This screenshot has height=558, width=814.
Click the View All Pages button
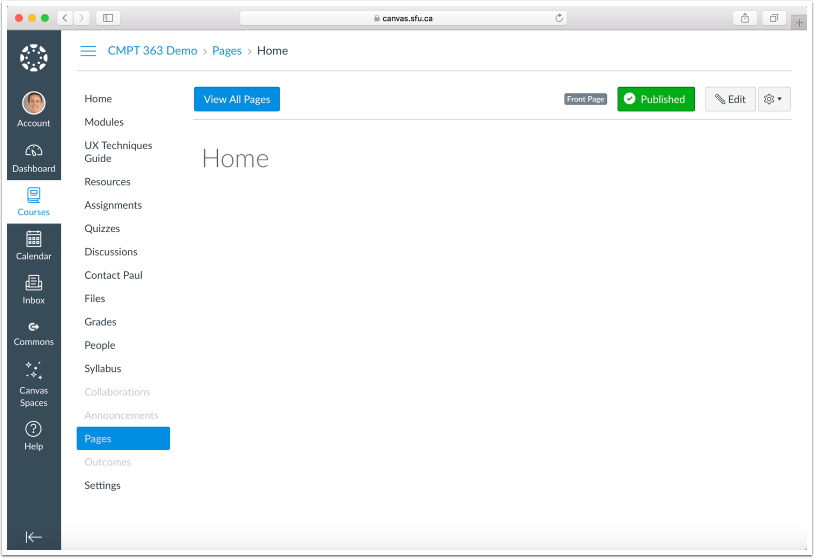click(237, 99)
